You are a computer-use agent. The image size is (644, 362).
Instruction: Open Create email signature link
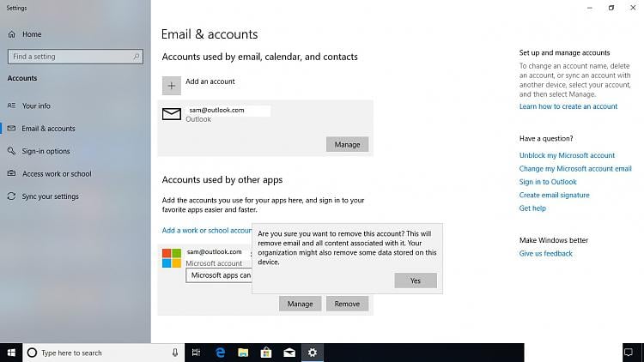tap(554, 195)
